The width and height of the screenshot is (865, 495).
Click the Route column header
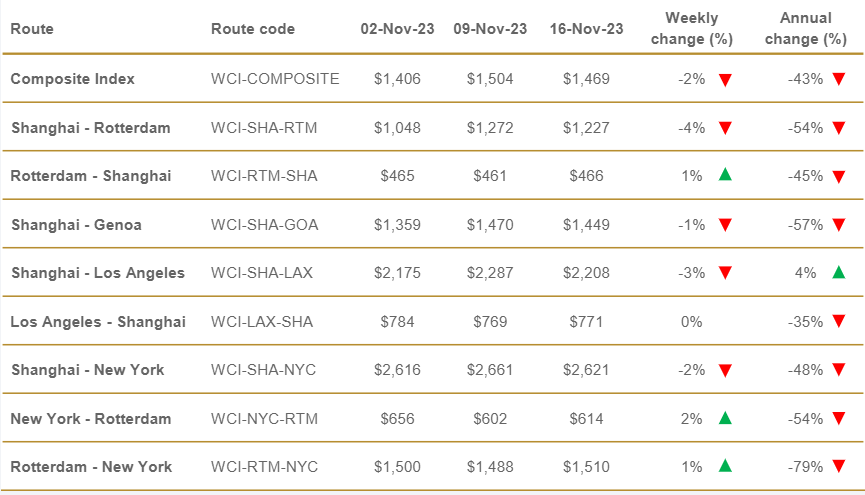tap(32, 29)
